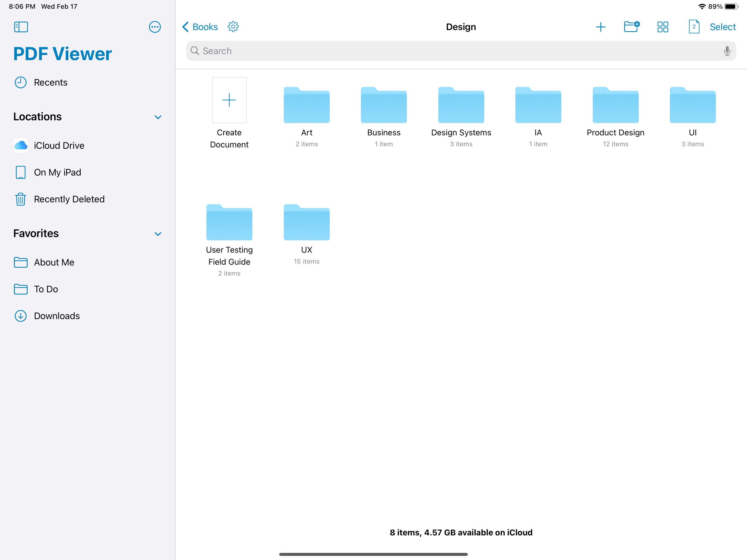The image size is (747, 560).
Task: Collapse the Locations section chevron
Action: click(x=158, y=117)
